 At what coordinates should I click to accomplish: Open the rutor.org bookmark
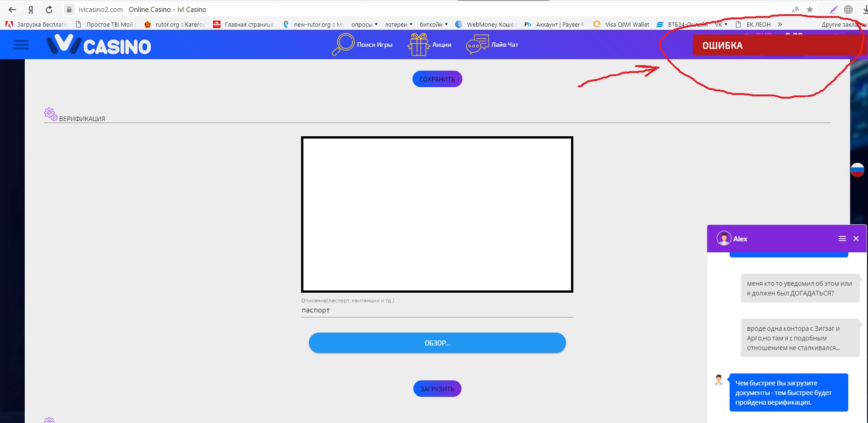[174, 24]
